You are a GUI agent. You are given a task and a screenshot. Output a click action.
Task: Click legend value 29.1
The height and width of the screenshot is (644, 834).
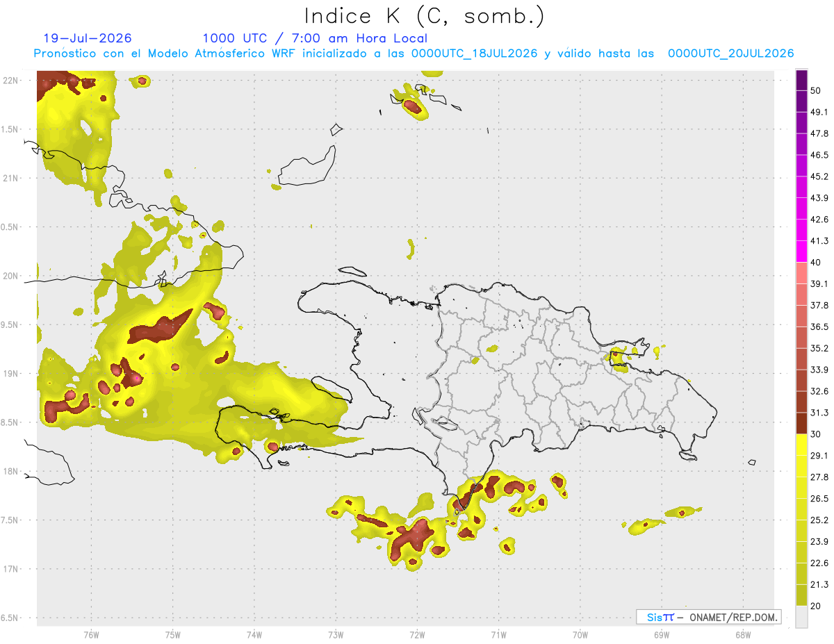(819, 456)
